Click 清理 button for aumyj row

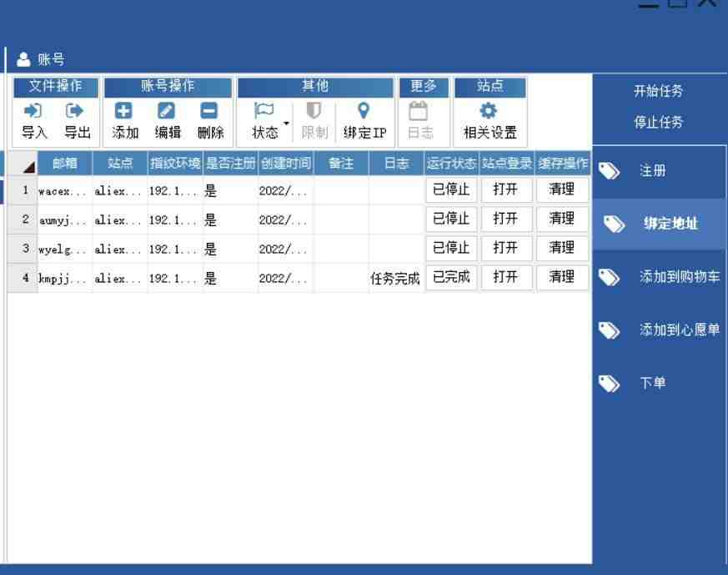tap(562, 219)
